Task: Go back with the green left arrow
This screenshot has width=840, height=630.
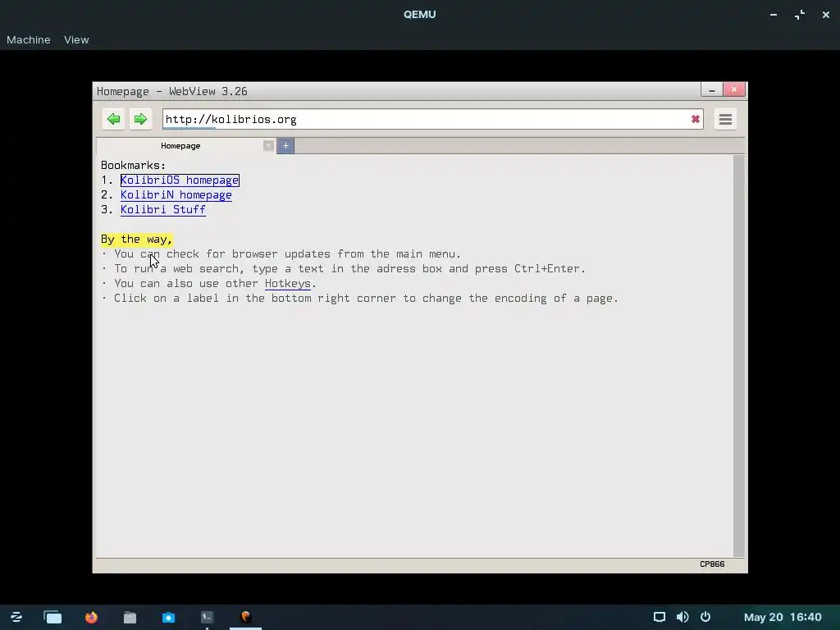Action: pos(113,119)
